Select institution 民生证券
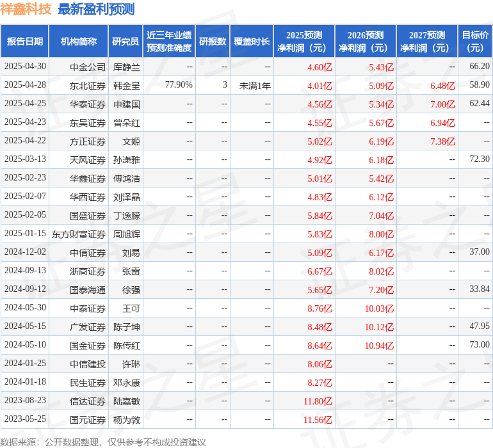This screenshot has width=493, height=448. (x=88, y=382)
